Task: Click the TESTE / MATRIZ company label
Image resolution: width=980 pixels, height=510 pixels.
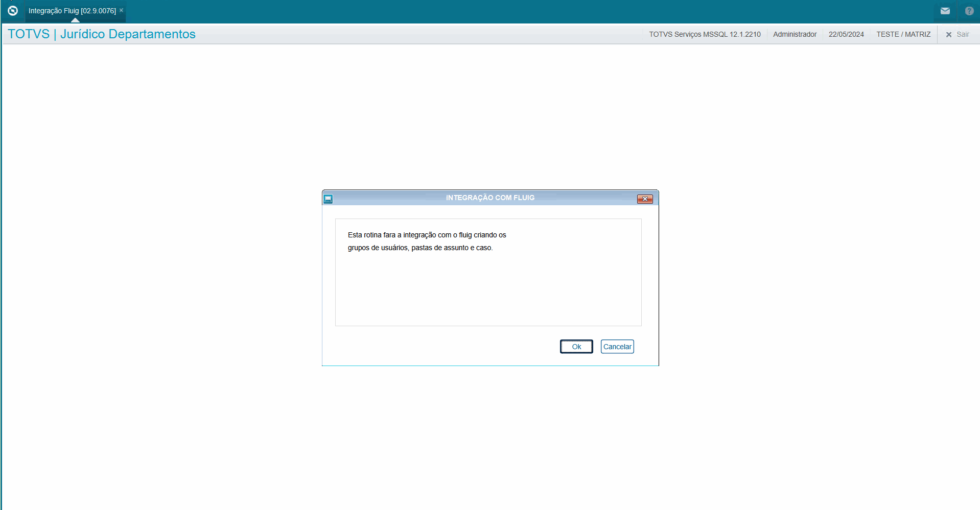Action: 903,34
